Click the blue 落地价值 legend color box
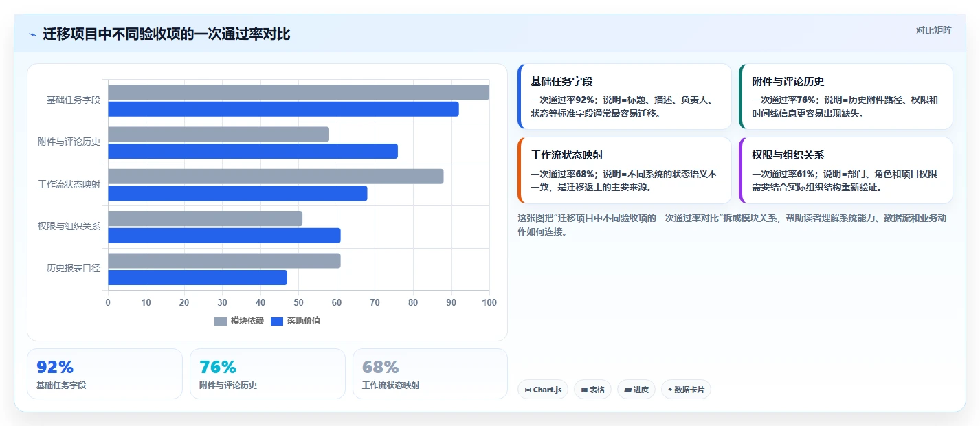 (277, 322)
